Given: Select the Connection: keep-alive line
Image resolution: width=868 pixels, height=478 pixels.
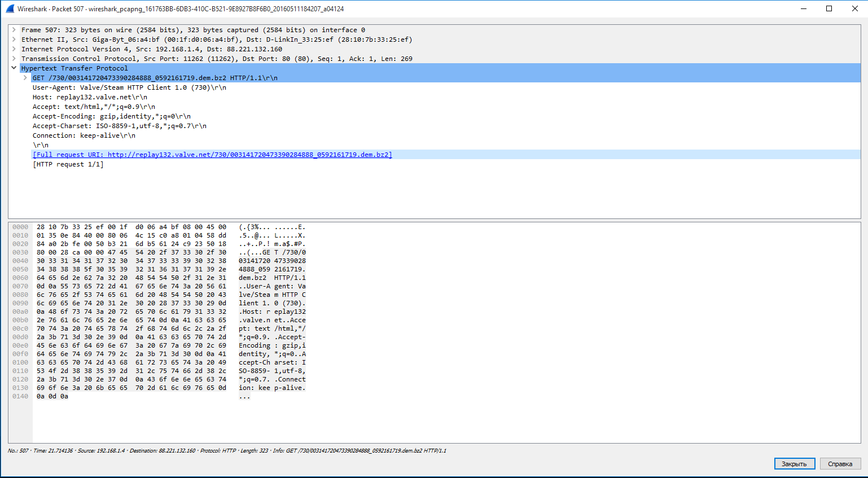Looking at the screenshot, I should (84, 135).
